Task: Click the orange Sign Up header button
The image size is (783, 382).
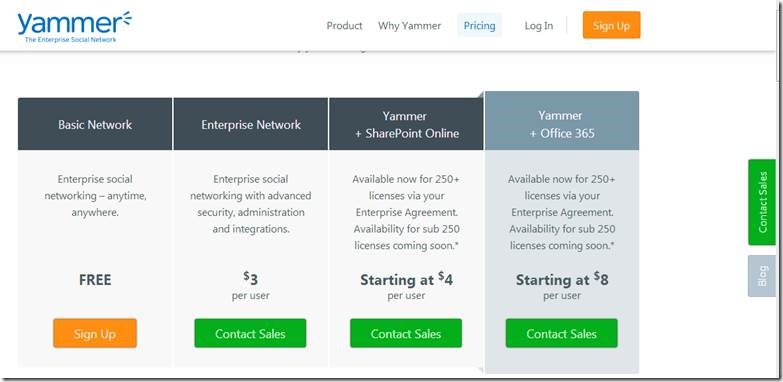Action: (x=611, y=25)
